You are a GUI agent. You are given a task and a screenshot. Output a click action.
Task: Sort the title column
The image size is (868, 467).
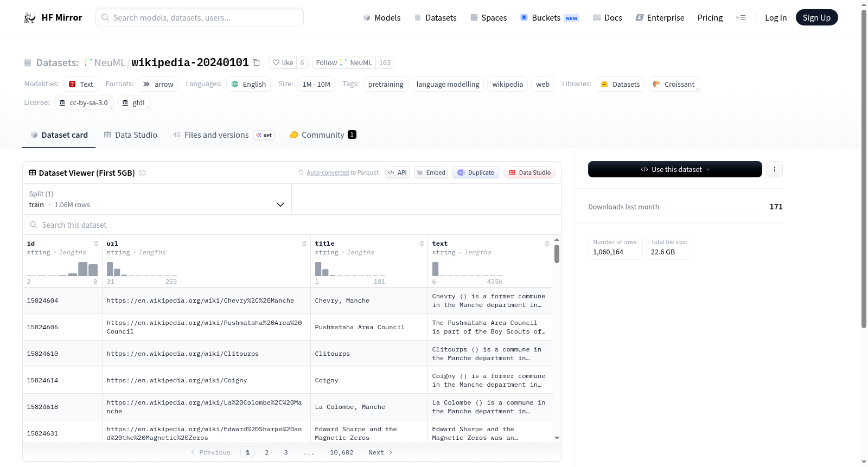422,244
